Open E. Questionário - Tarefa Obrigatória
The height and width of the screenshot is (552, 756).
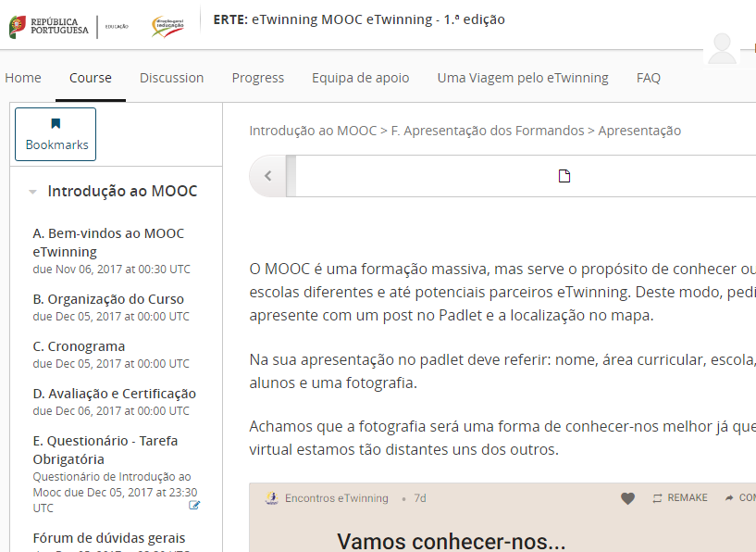[x=105, y=450]
